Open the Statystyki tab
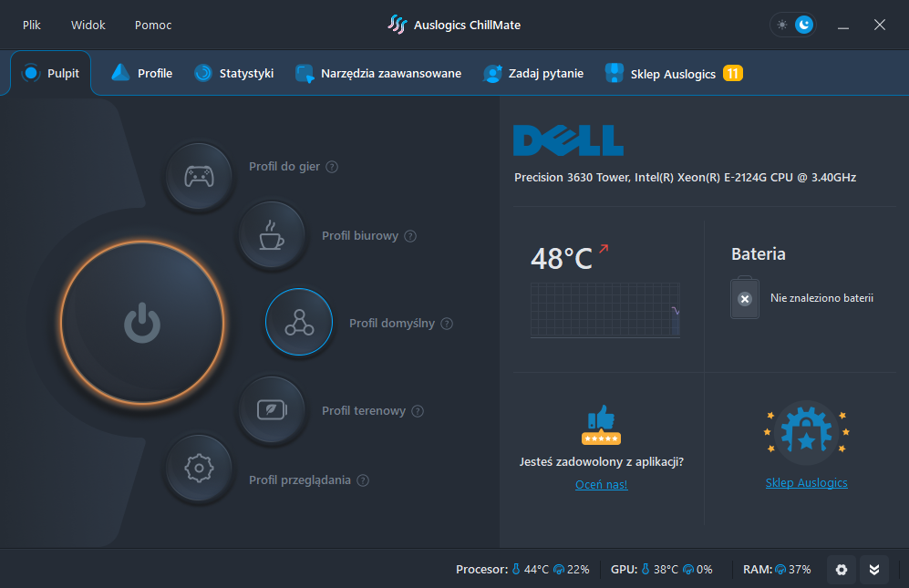This screenshot has height=588, width=909. coord(234,73)
